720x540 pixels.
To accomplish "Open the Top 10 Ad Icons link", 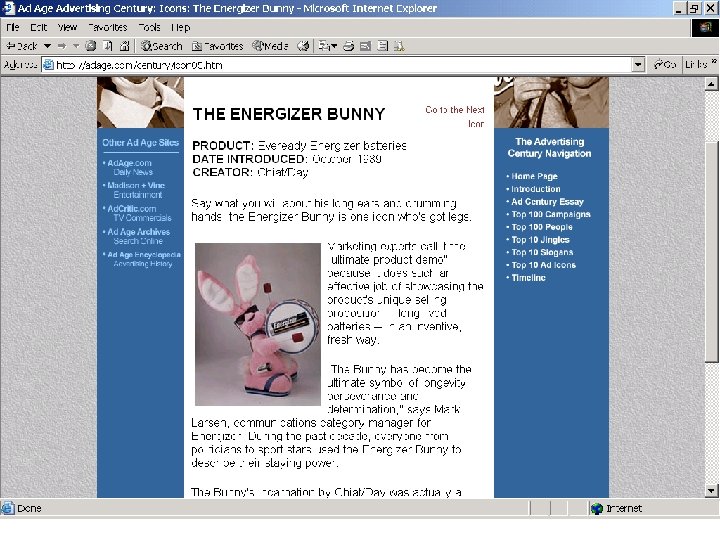I will [x=543, y=265].
